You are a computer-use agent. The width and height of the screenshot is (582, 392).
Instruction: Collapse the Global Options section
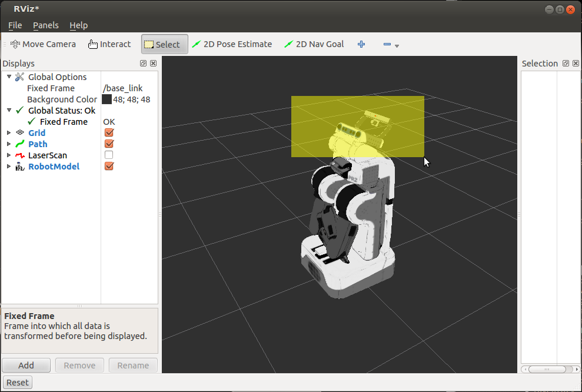[x=9, y=77]
